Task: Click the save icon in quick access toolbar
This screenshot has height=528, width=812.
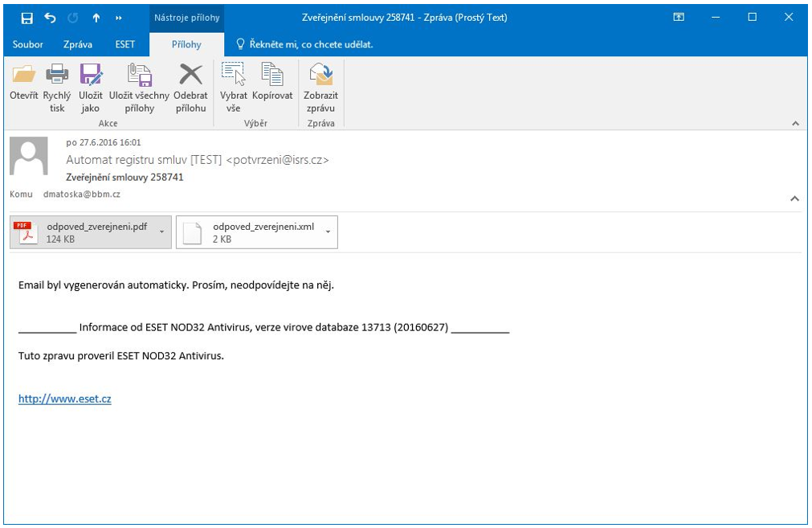Action: coord(27,18)
